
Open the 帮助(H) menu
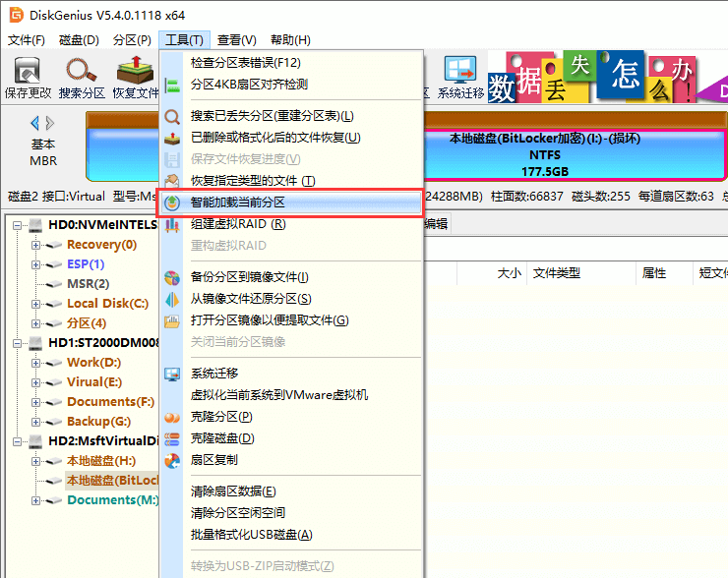click(290, 40)
